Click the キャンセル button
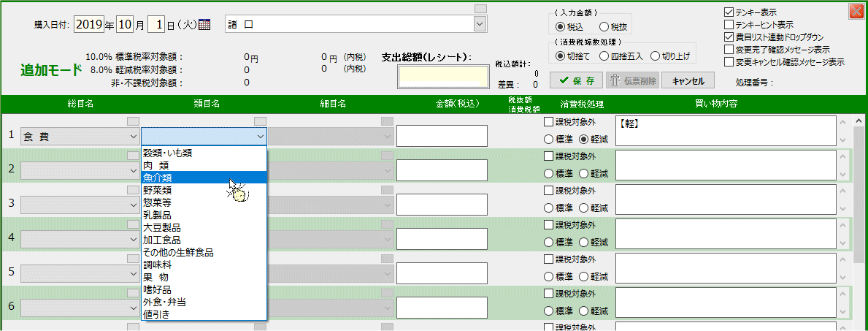 [688, 80]
